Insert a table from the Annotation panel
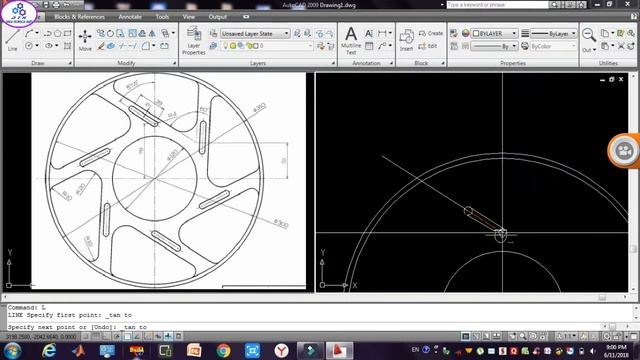Image resolution: width=640 pixels, height=360 pixels. (369, 46)
